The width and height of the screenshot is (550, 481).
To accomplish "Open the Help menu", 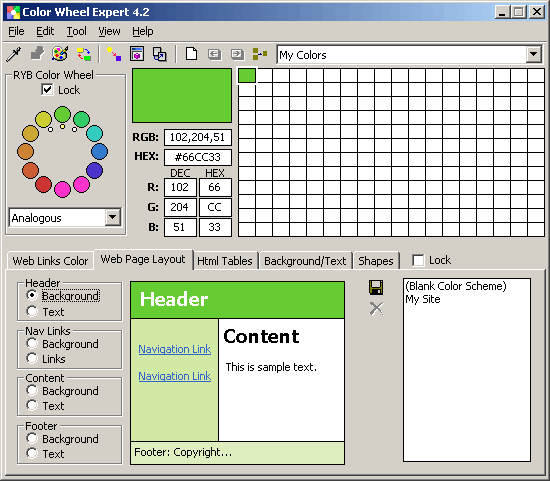I will [x=142, y=32].
